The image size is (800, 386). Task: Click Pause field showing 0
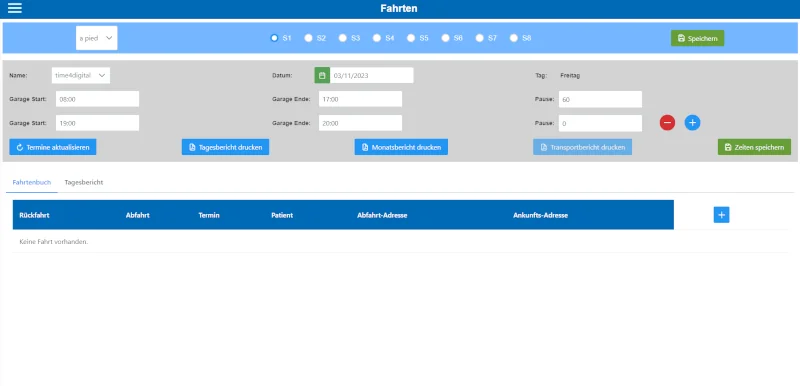point(600,123)
